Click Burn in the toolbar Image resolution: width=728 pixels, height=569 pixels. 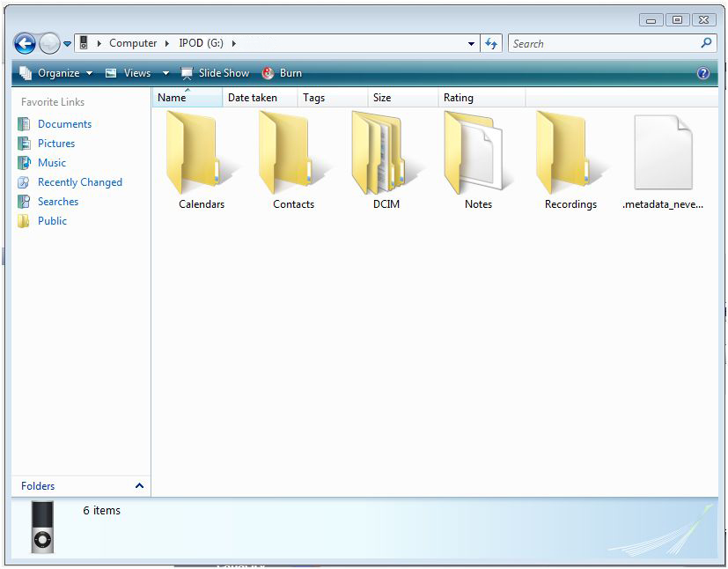click(x=283, y=73)
